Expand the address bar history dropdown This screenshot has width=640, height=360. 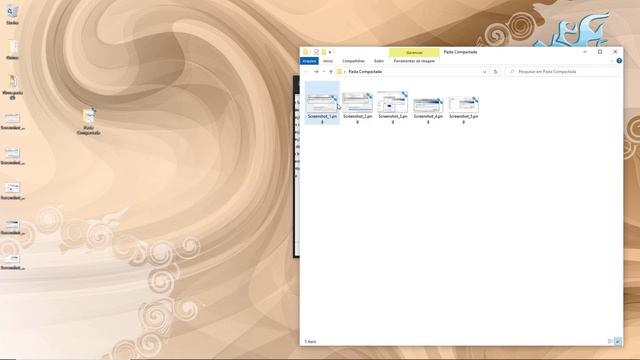coord(484,72)
